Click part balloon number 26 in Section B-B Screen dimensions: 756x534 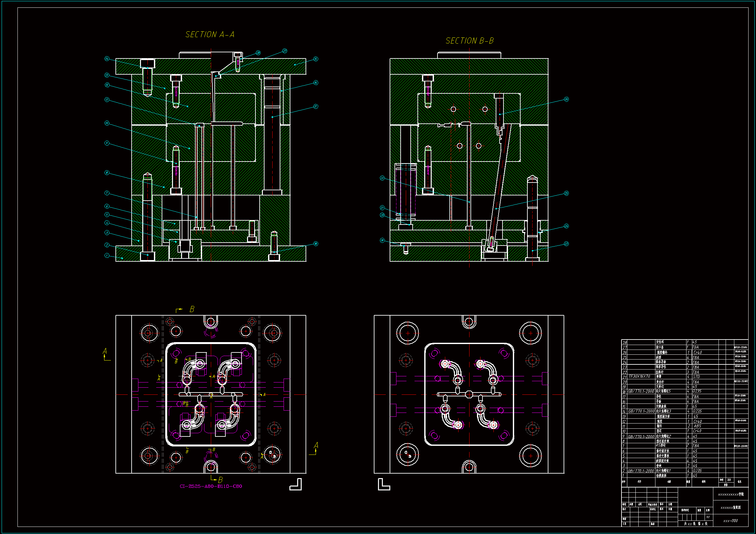pos(566,99)
